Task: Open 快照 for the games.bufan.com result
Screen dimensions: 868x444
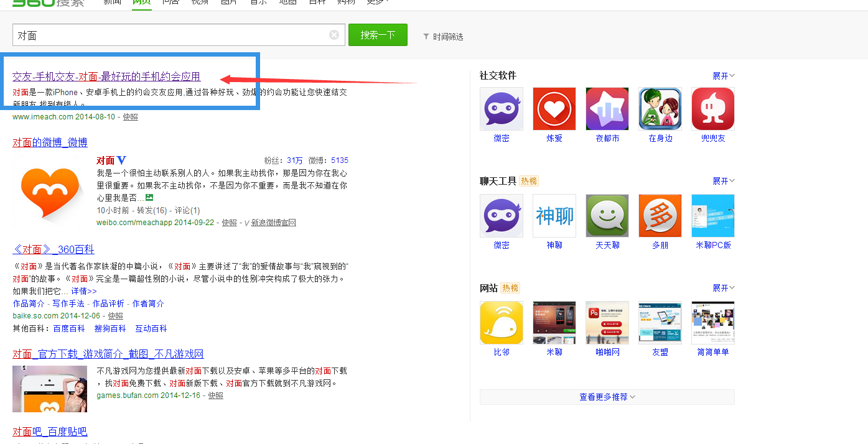Action: point(215,395)
